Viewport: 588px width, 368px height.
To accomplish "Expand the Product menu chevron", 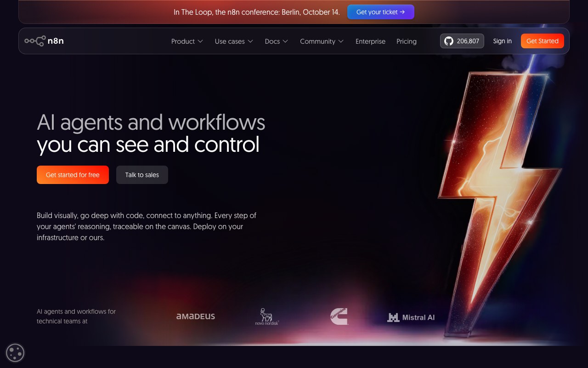I will tap(200, 41).
